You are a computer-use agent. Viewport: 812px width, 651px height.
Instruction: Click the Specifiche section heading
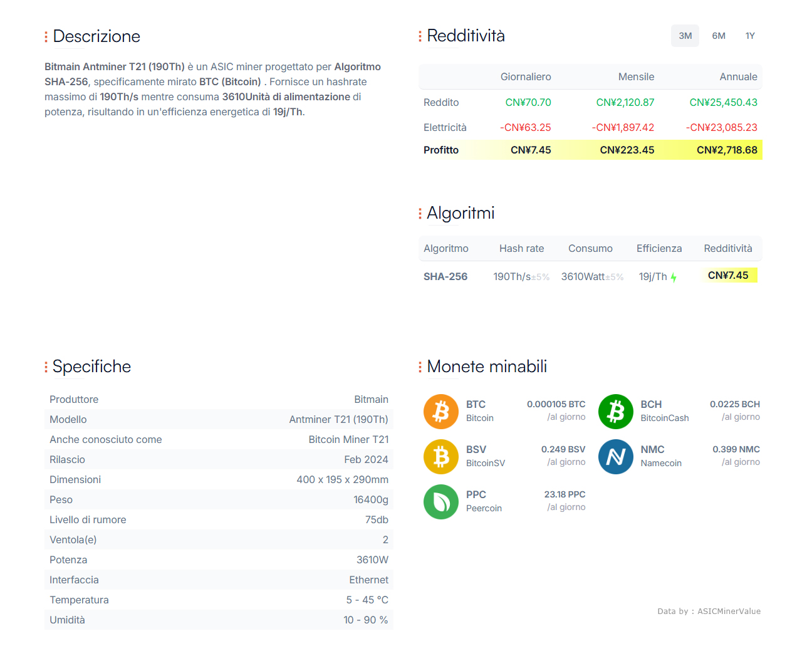click(x=91, y=367)
